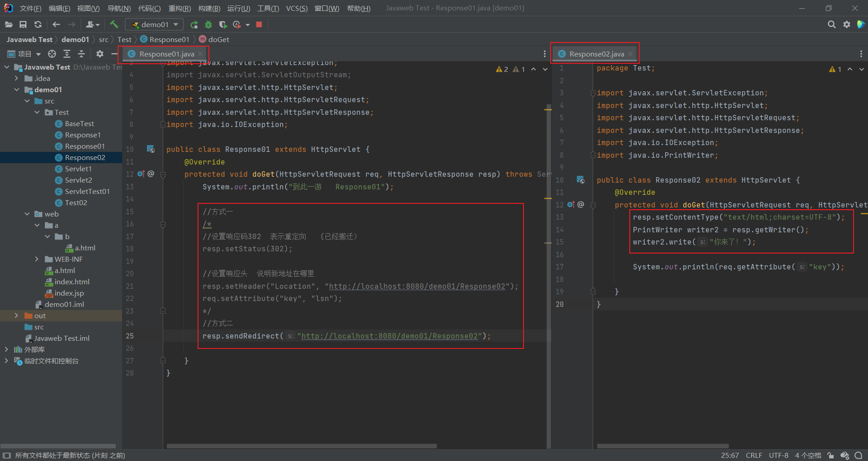Viewport: 868px width, 461px height.
Task: Toggle read-only lock in status bar
Action: coord(830,455)
